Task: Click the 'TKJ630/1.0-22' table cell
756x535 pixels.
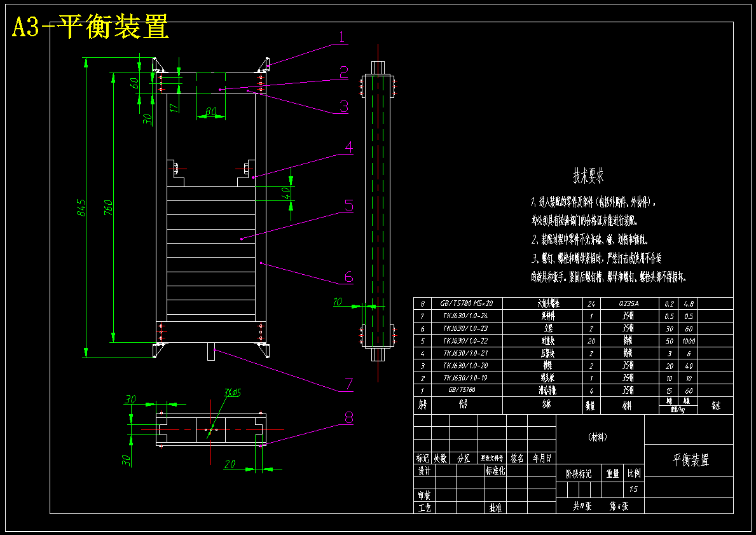Action: [465, 340]
